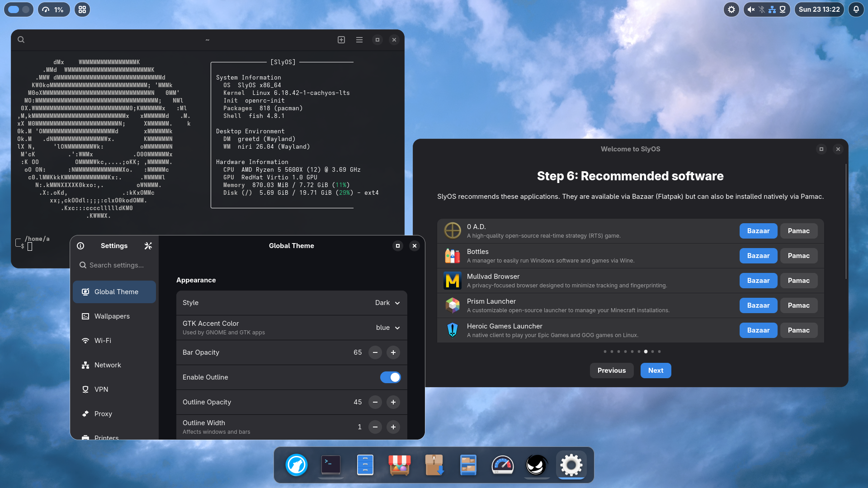This screenshot has height=488, width=868.
Task: Open the Librewolf browser from the dock
Action: [x=297, y=465]
